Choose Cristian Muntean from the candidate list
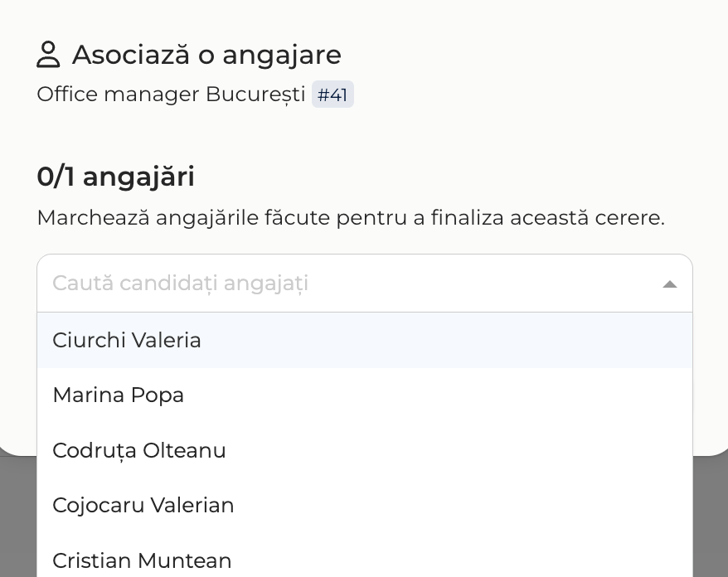 [365, 557]
